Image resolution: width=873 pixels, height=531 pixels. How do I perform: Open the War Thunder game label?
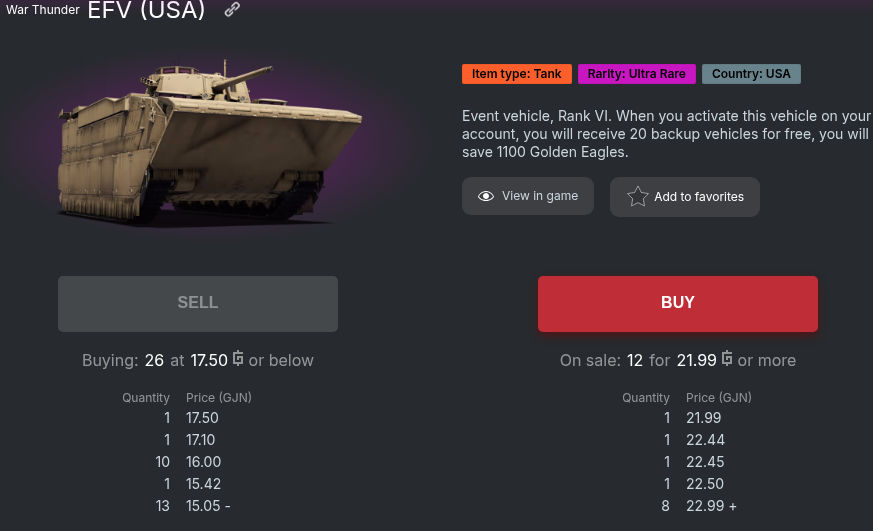pyautogui.click(x=43, y=10)
